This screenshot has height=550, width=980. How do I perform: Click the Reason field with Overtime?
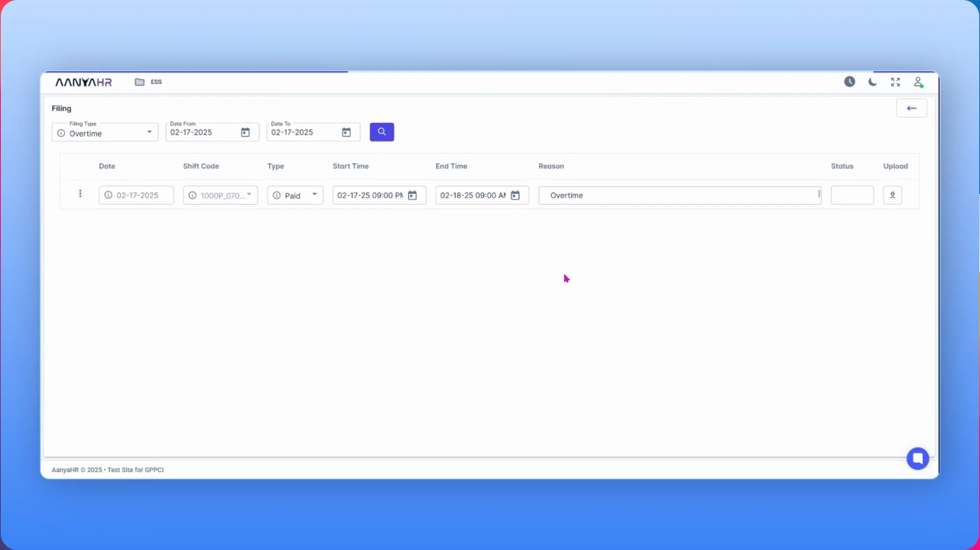click(680, 196)
